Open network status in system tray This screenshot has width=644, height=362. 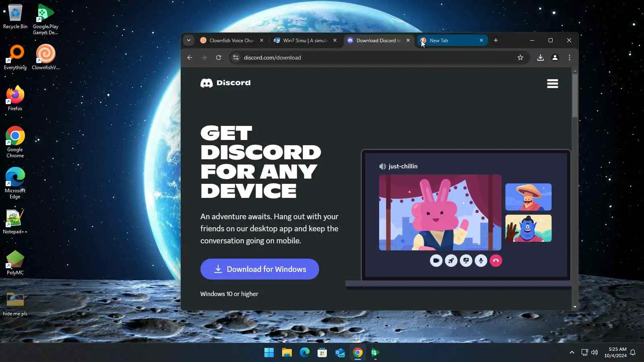(x=584, y=352)
